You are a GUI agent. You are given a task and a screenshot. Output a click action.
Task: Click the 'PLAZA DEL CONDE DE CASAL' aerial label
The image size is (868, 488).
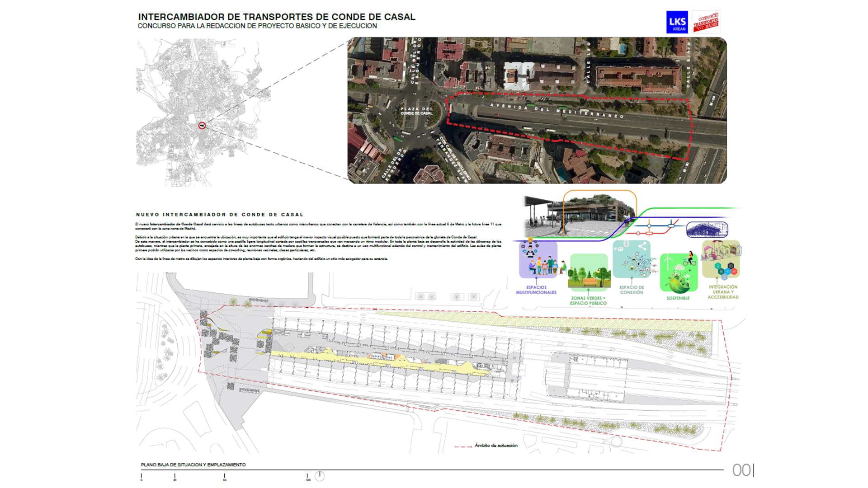click(x=416, y=111)
